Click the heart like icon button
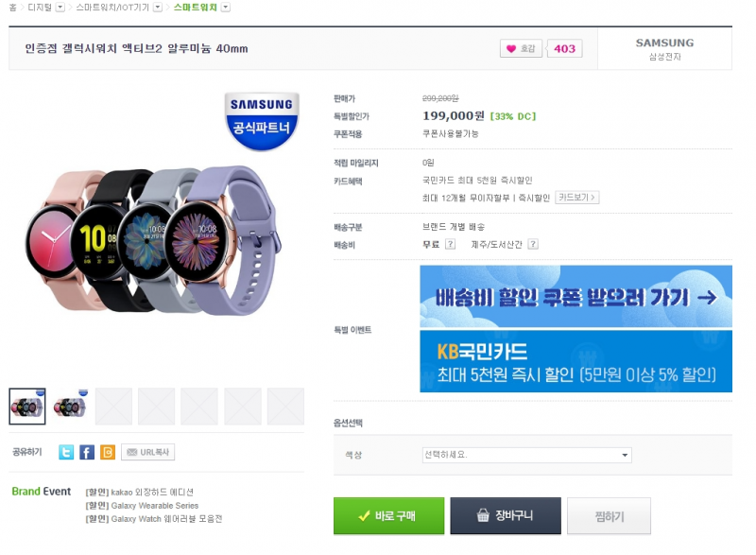Screen dimensions: 756x555 click(521, 48)
